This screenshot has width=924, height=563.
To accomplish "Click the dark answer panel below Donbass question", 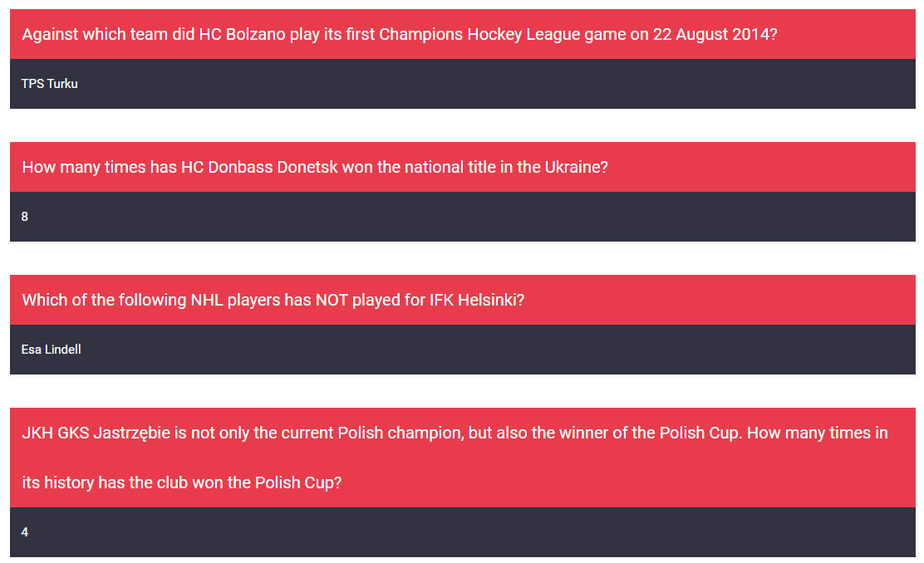I will [x=462, y=217].
